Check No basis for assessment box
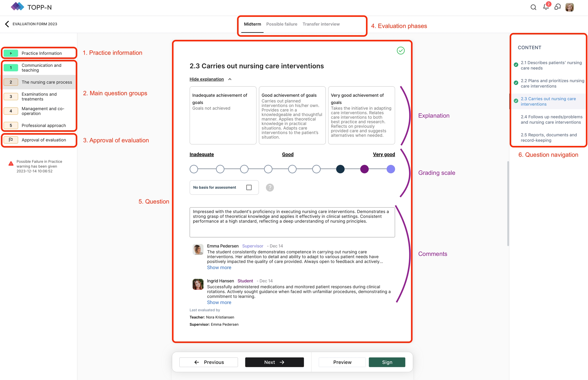The width and height of the screenshot is (588, 380). 249,187
